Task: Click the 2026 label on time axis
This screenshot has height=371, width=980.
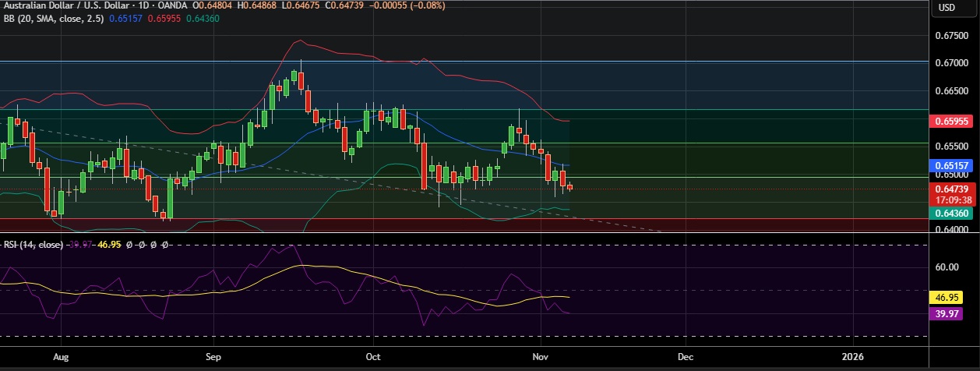Action: 853,356
